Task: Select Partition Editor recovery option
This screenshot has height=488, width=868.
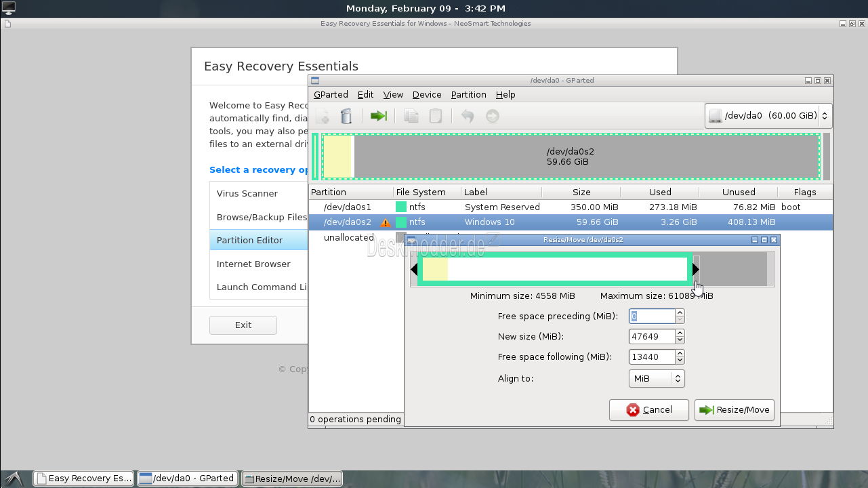Action: click(x=260, y=240)
